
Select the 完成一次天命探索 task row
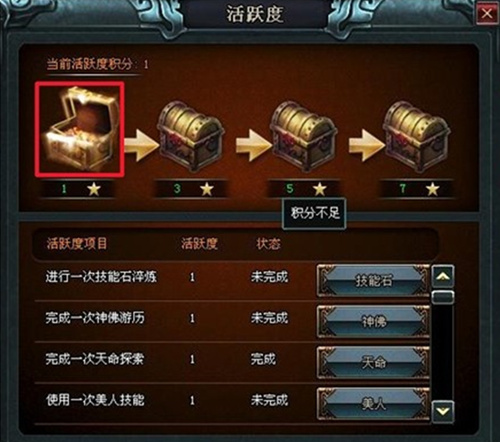tap(232, 362)
